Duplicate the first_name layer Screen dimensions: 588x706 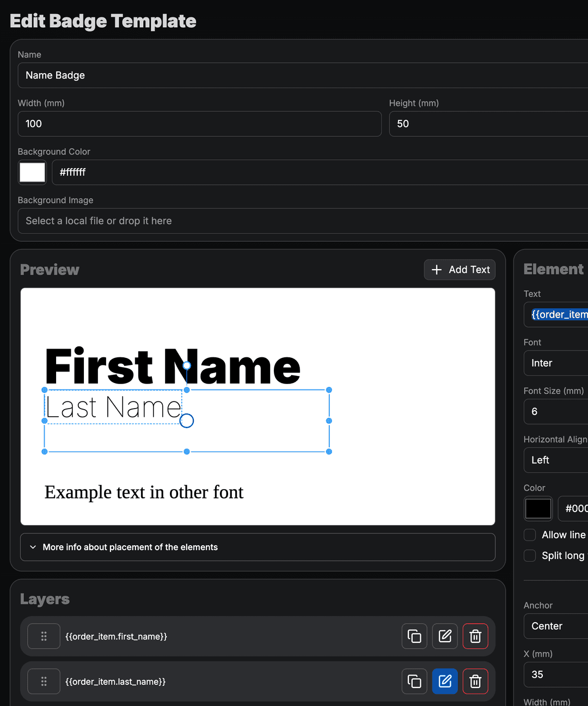tap(414, 636)
